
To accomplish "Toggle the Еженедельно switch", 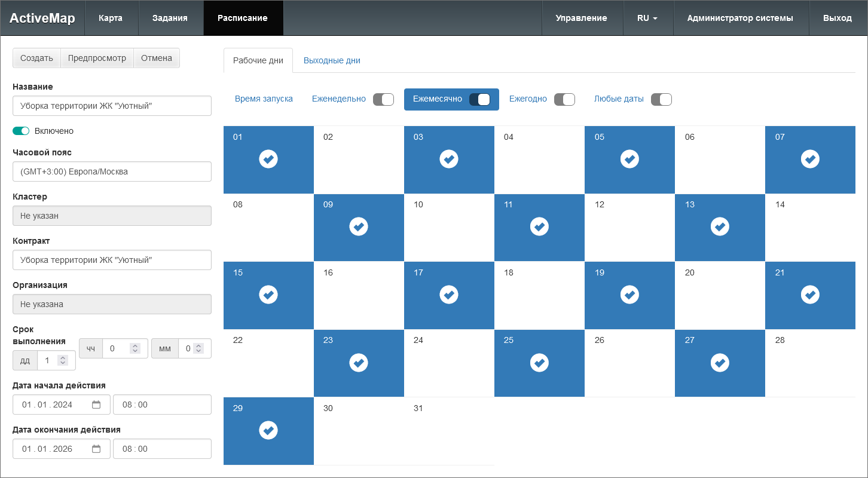I will [x=383, y=99].
